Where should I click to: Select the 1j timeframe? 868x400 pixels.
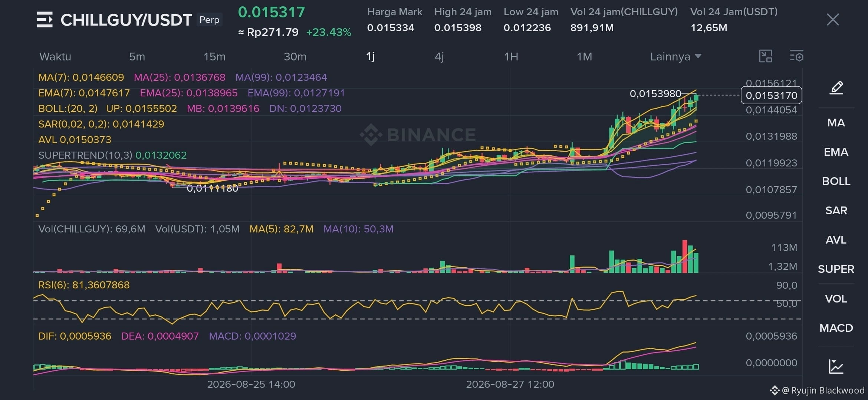370,57
